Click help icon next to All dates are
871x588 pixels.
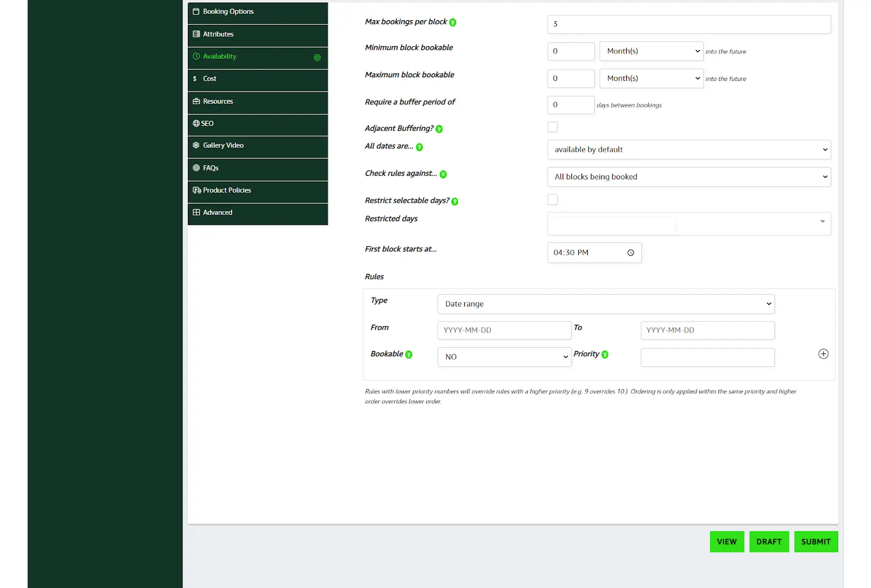click(419, 147)
